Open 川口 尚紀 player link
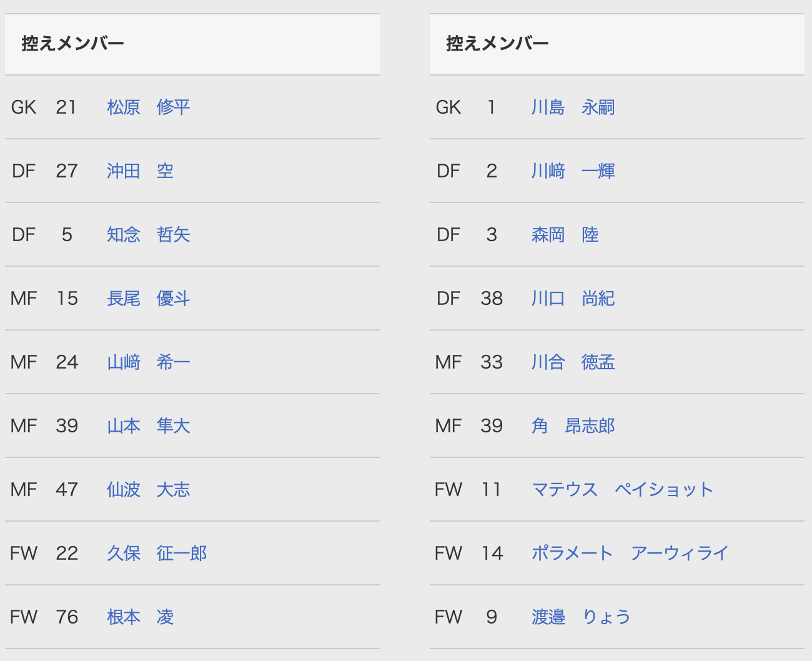 (x=573, y=299)
